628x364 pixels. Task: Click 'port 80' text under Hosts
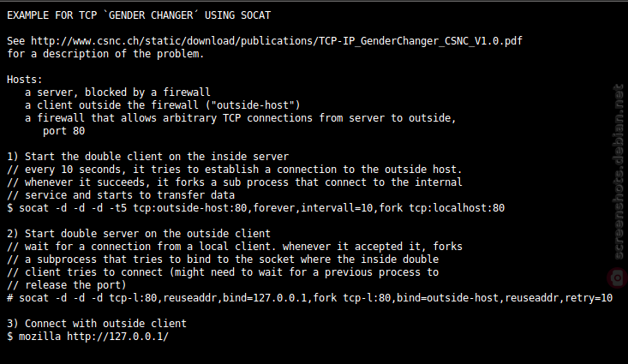(x=63, y=131)
